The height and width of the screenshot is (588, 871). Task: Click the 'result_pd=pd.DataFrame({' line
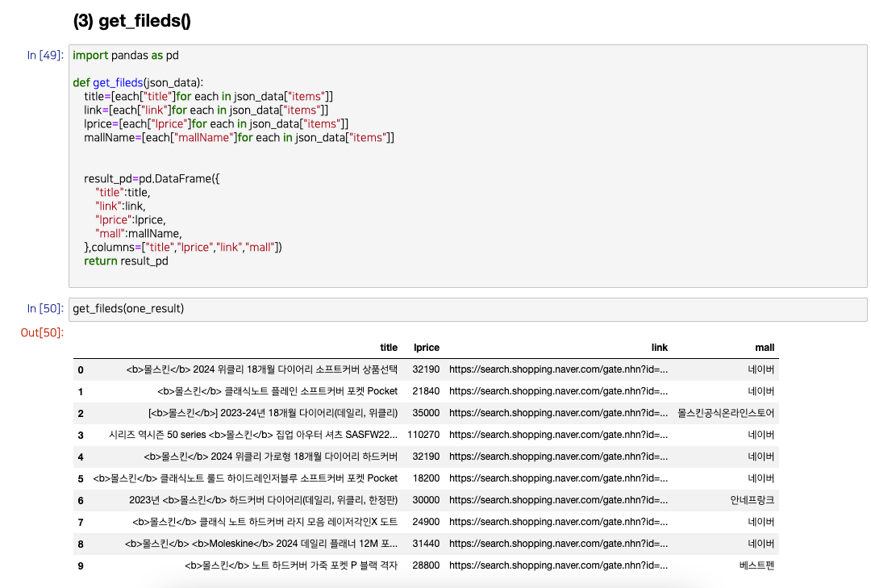point(152,178)
